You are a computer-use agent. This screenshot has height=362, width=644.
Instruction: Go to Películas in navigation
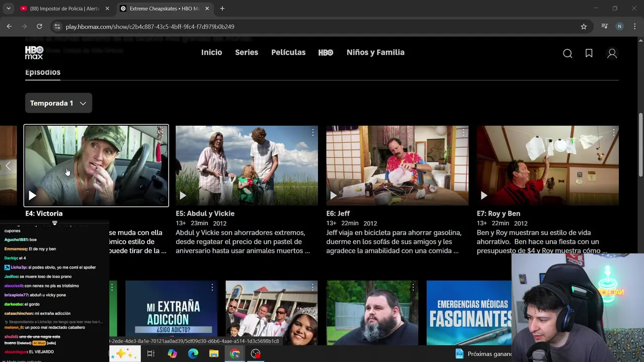288,52
